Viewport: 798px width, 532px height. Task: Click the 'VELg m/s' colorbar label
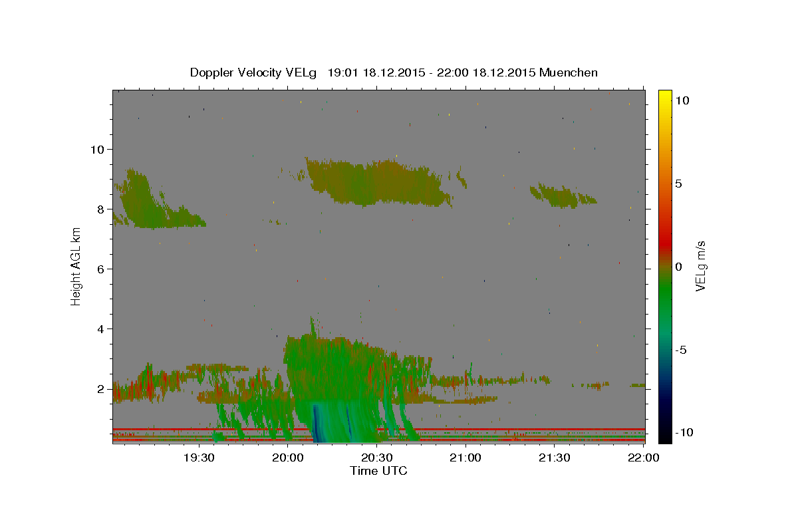coord(700,266)
